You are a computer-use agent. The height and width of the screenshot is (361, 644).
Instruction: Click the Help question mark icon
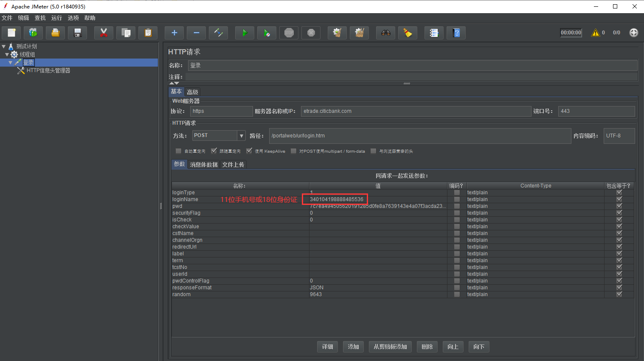tap(456, 33)
